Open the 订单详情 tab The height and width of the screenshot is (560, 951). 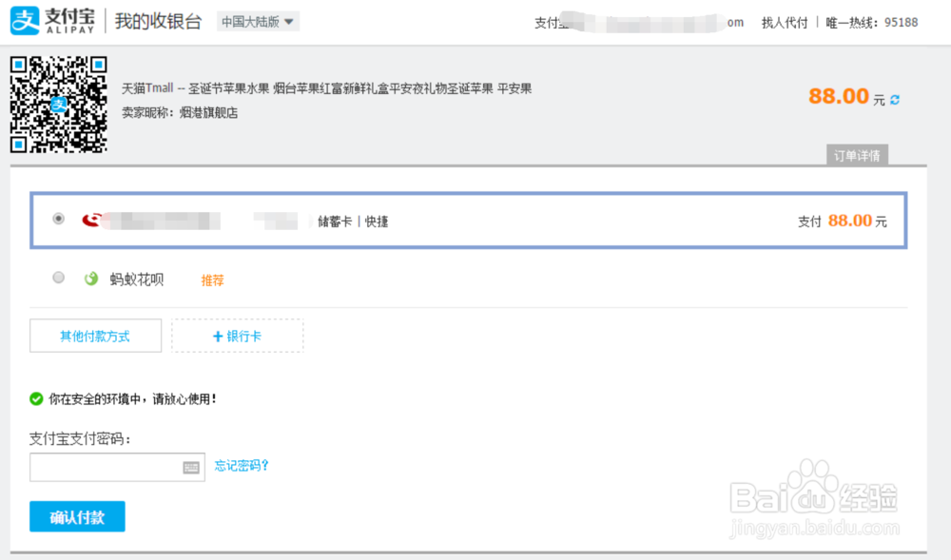[x=856, y=154]
